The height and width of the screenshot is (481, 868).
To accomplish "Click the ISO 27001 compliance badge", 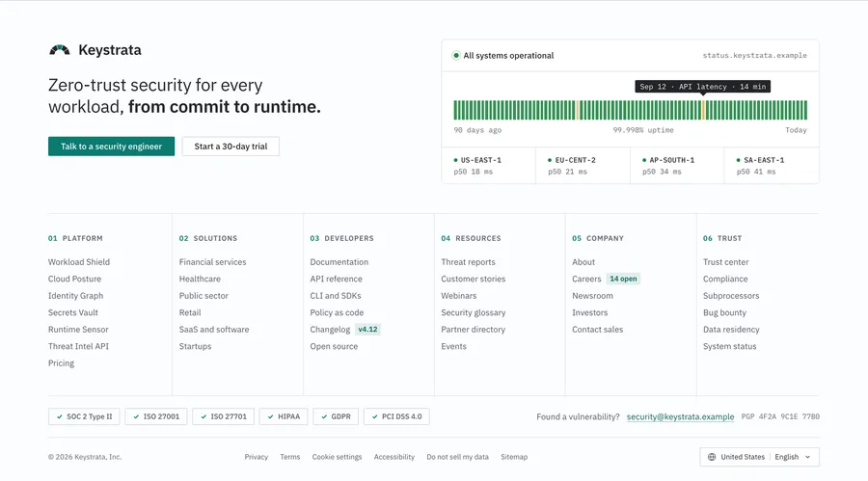I will pos(156,416).
